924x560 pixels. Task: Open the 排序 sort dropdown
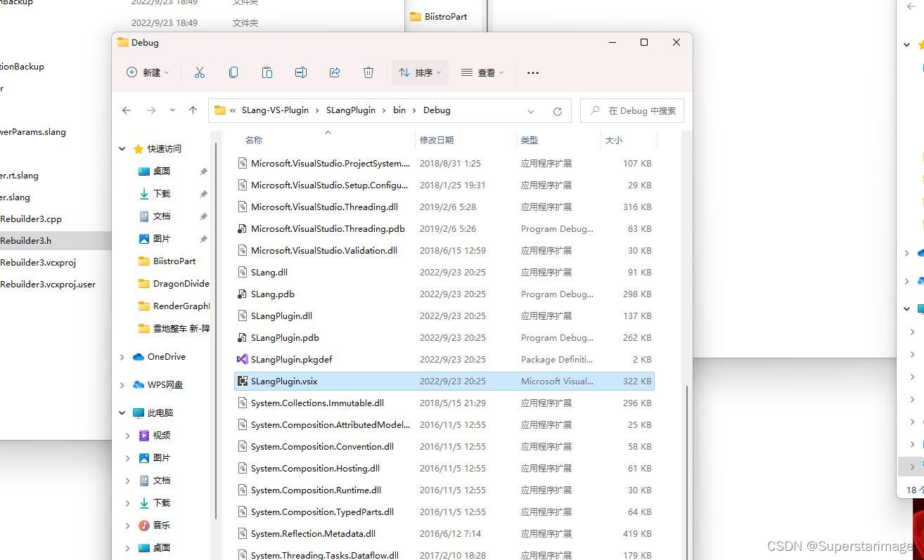point(420,72)
